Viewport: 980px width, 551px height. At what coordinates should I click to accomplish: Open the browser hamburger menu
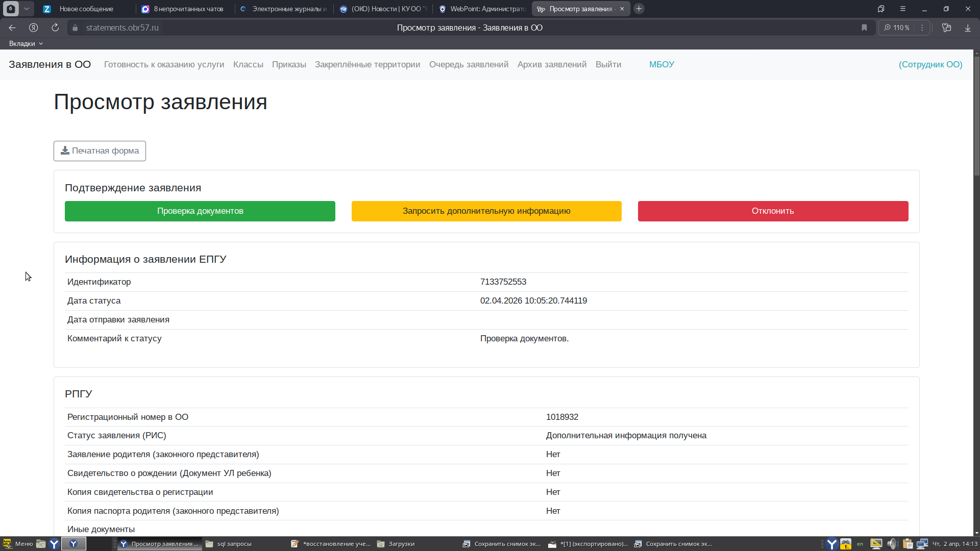(902, 9)
